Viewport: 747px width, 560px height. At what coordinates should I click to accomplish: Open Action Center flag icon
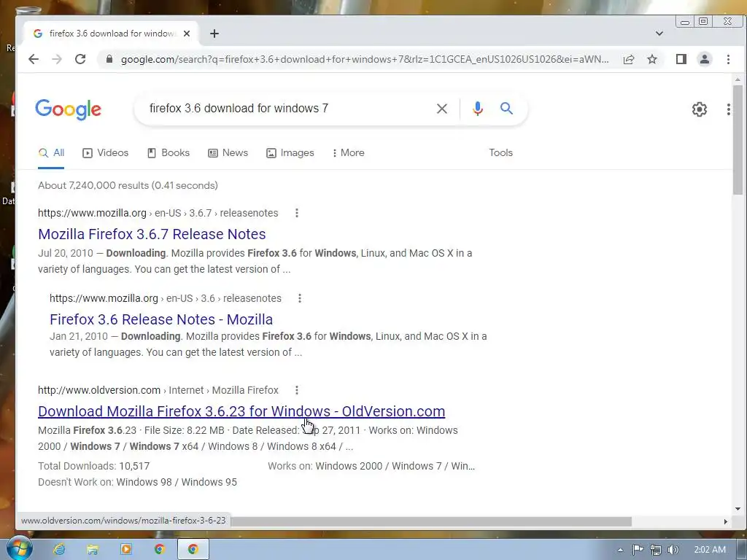[x=638, y=550]
